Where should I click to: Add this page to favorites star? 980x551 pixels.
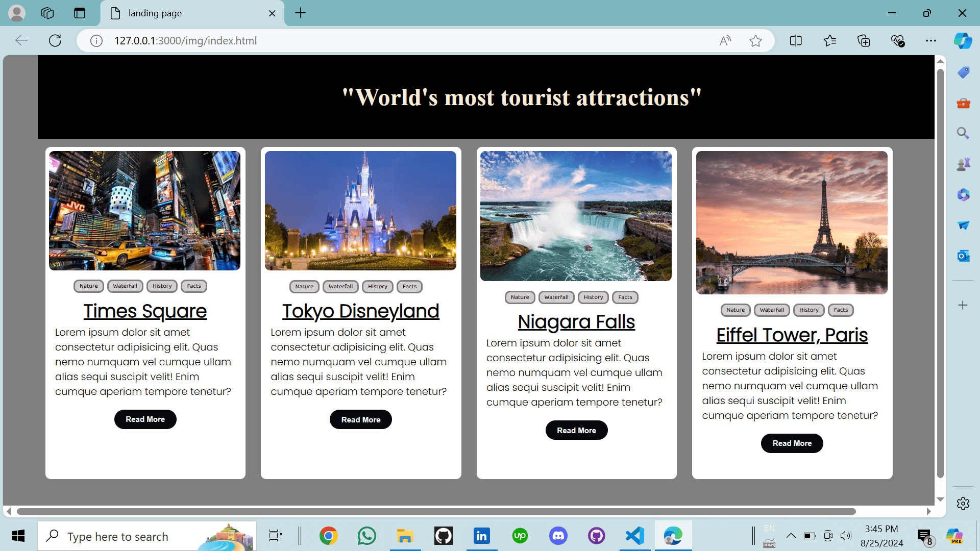(x=756, y=41)
